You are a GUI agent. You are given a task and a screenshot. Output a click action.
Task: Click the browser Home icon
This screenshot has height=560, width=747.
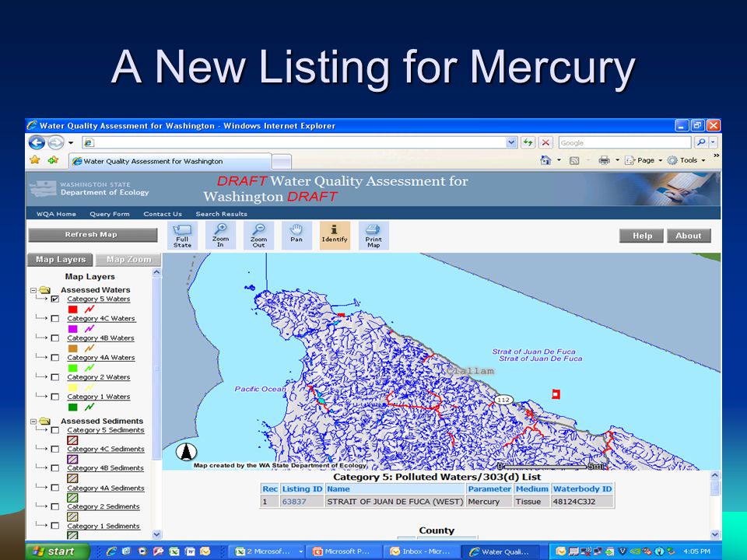[x=545, y=160]
